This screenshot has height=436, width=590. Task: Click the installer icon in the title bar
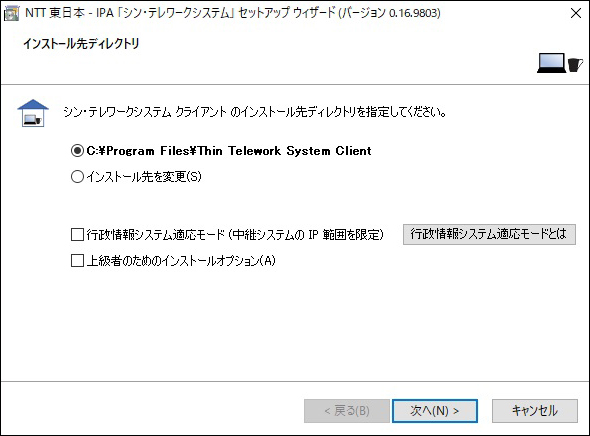[11, 14]
